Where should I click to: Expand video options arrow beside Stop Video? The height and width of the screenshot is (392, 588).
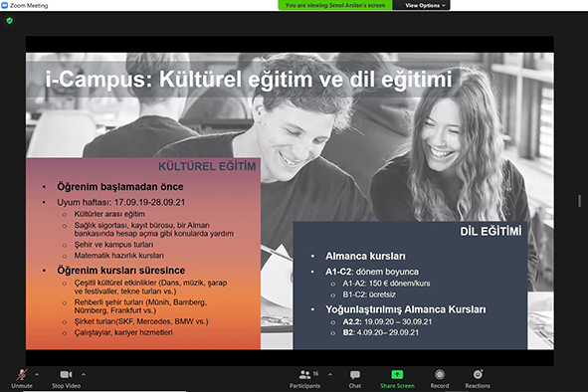tap(84, 374)
